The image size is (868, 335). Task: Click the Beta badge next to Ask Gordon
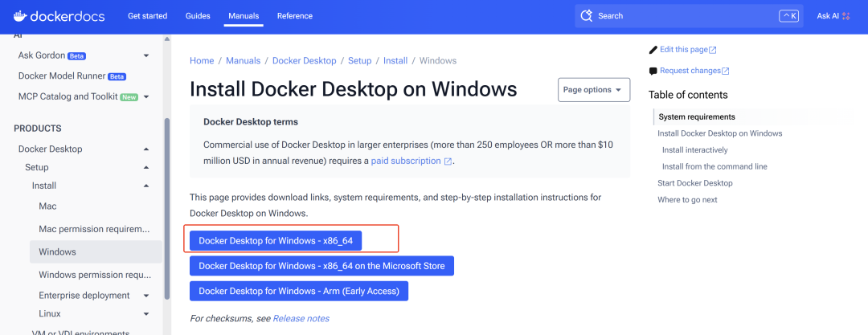(x=76, y=56)
